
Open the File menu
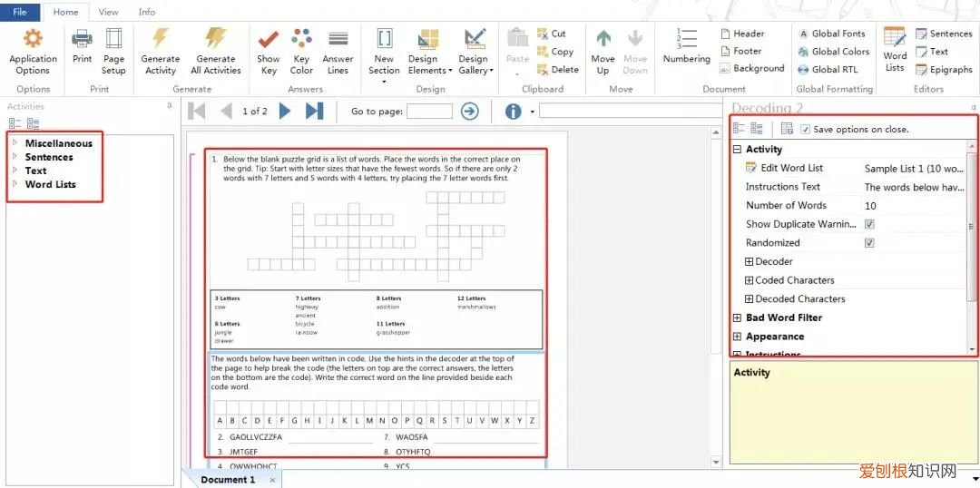(20, 12)
